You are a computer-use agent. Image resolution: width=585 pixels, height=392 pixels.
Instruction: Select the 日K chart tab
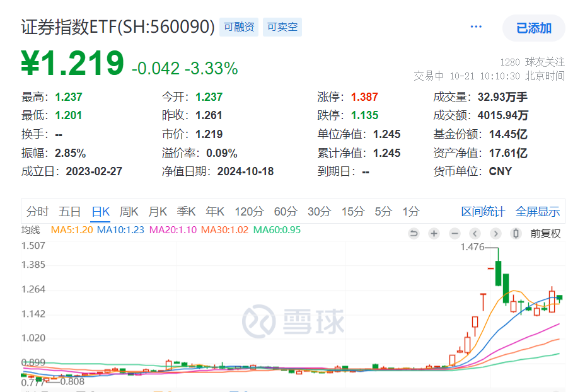(101, 212)
